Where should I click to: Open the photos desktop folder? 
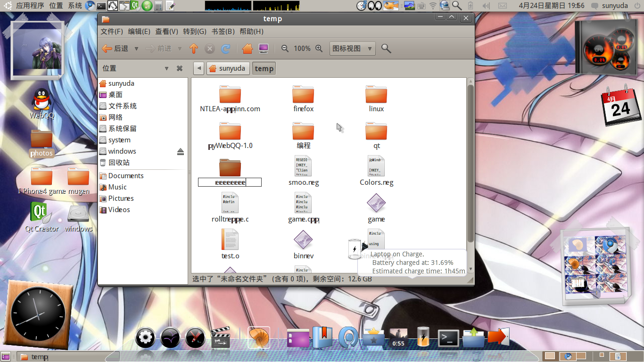tap(41, 139)
